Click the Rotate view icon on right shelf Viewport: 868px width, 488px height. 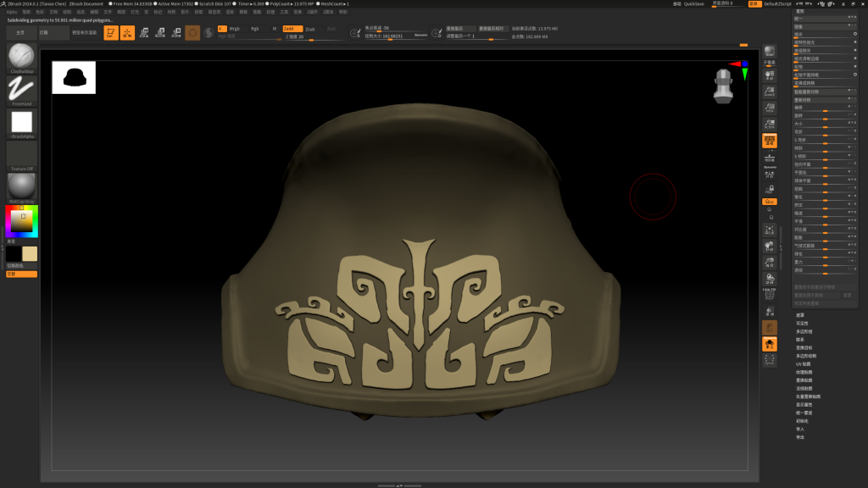[770, 278]
